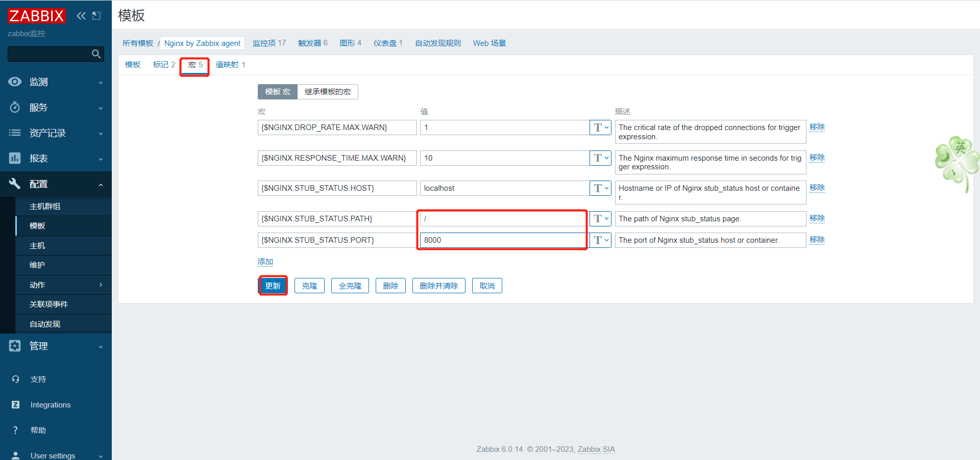Screen dimensions: 980x460
Task: Click the 删除并清除 button
Action: 439,286
